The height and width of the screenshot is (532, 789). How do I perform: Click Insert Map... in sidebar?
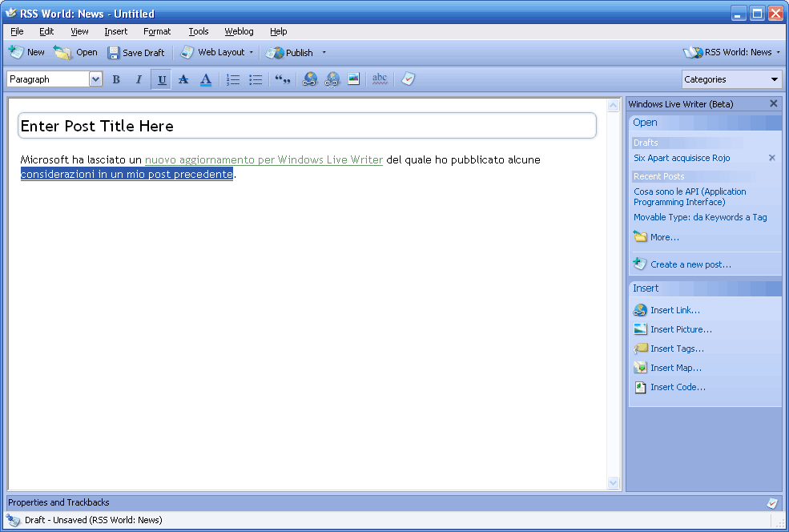[668, 368]
